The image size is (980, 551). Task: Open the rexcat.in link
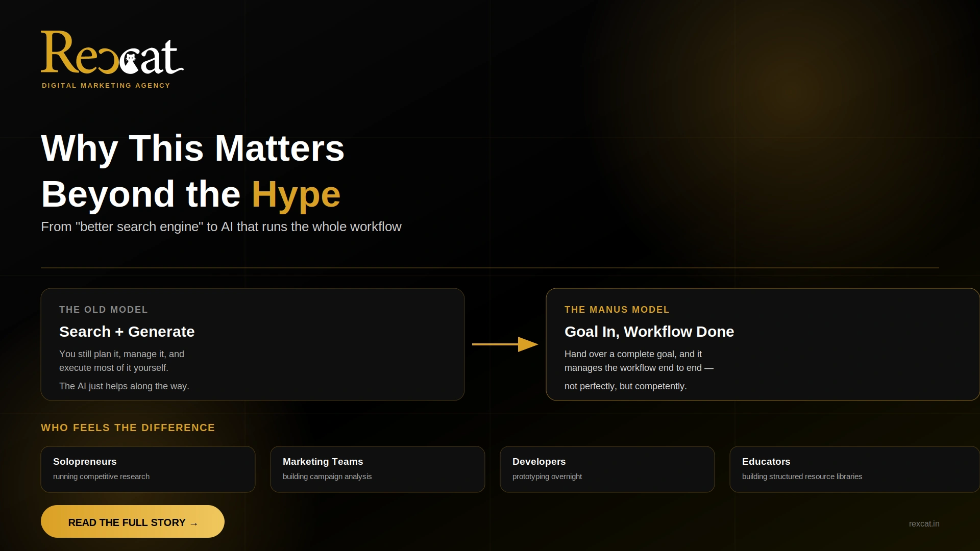click(x=924, y=523)
